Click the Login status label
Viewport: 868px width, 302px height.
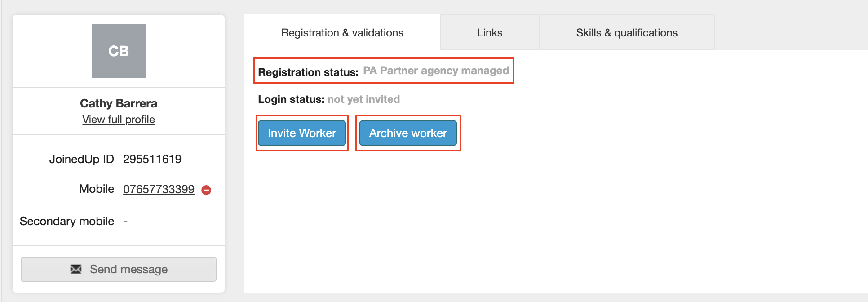[291, 99]
